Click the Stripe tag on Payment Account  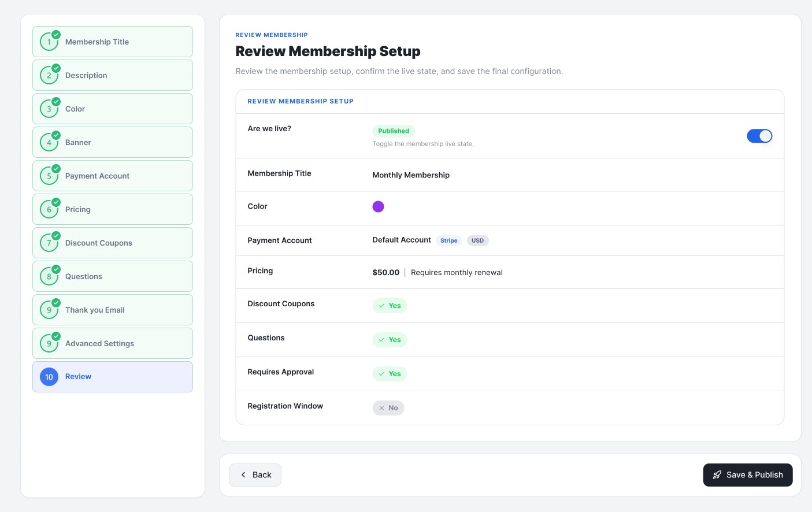[449, 240]
